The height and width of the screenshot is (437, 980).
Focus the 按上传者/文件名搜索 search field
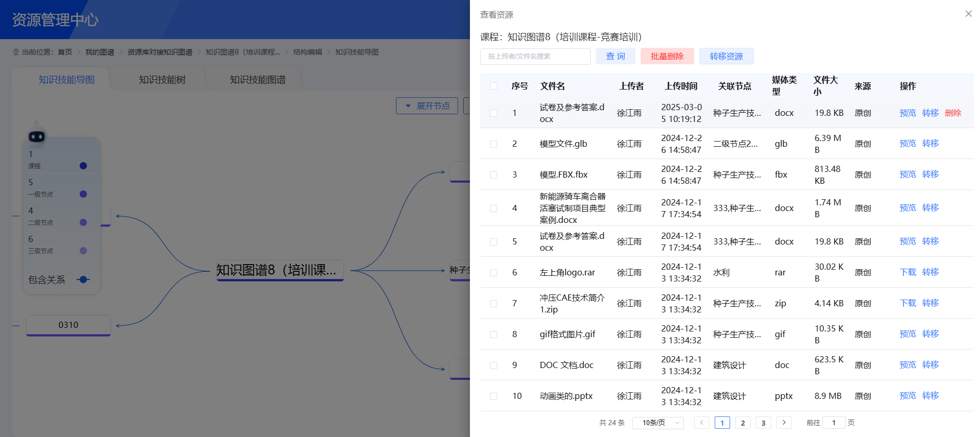535,56
